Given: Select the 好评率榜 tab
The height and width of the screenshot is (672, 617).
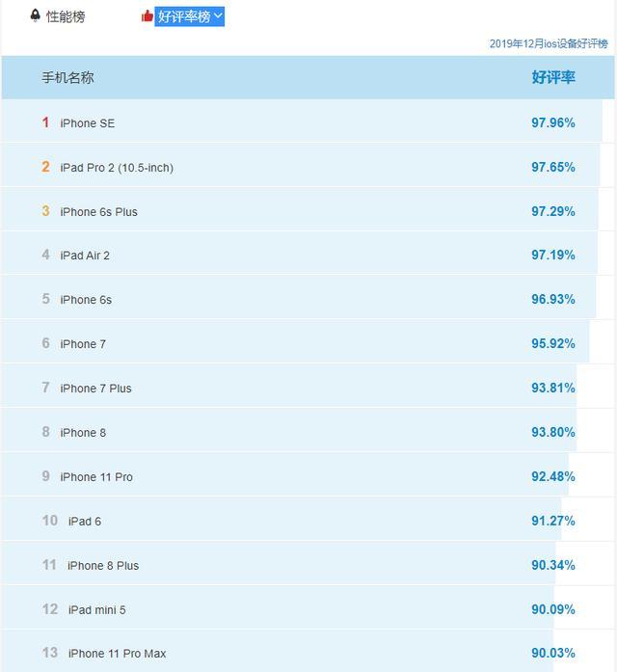Looking at the screenshot, I should 184,16.
